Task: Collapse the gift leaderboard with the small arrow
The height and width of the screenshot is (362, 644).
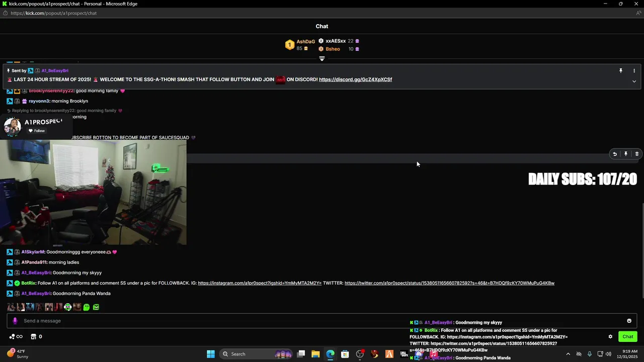Action: point(322,58)
